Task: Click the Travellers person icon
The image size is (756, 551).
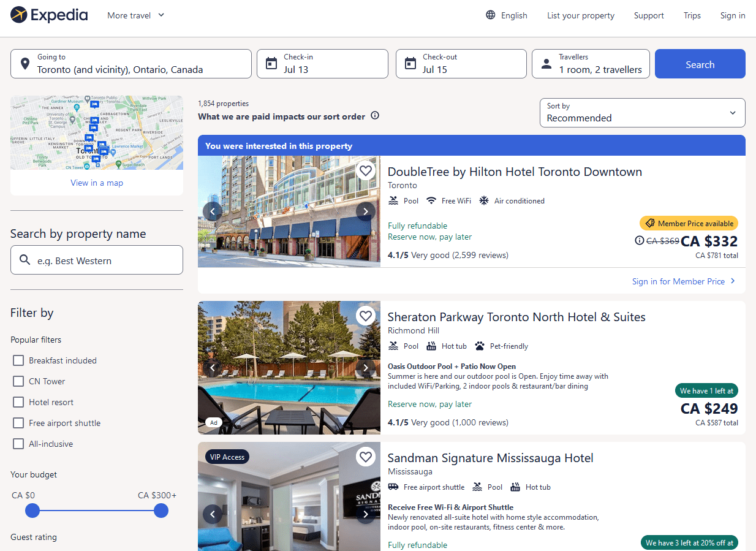Action: pos(546,64)
